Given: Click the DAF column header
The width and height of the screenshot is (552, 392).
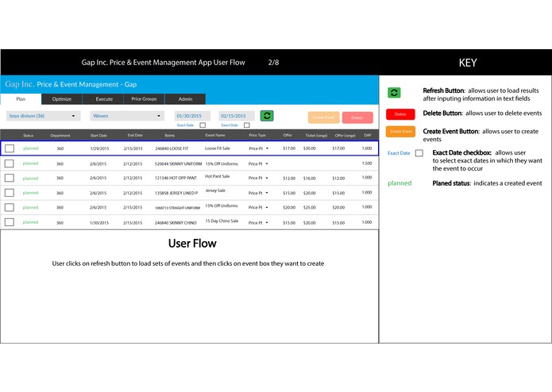Looking at the screenshot, I should pos(368,135).
